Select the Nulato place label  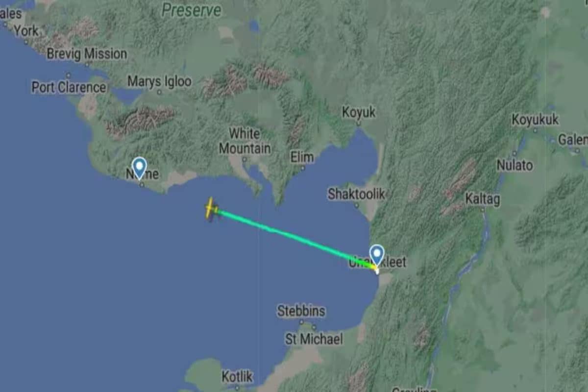tap(514, 165)
